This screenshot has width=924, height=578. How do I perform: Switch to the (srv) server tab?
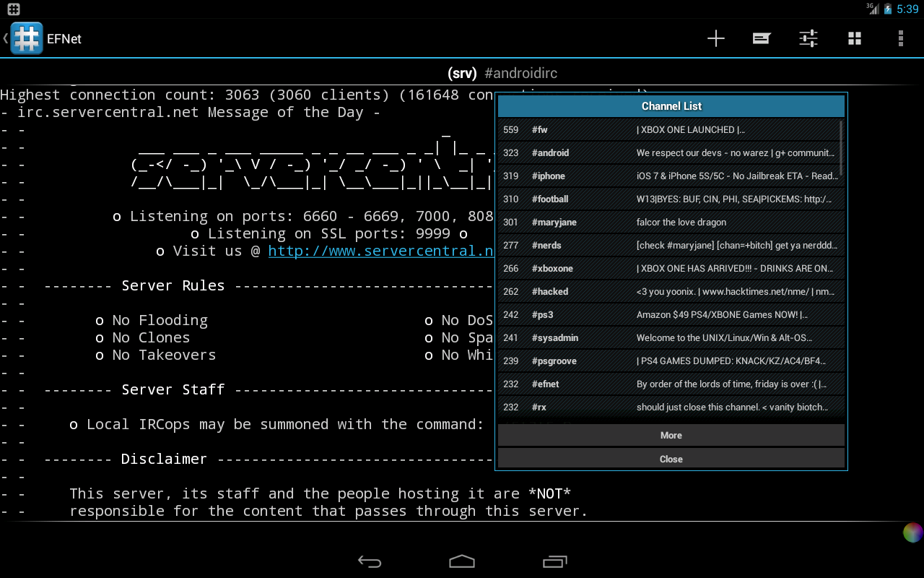point(462,74)
